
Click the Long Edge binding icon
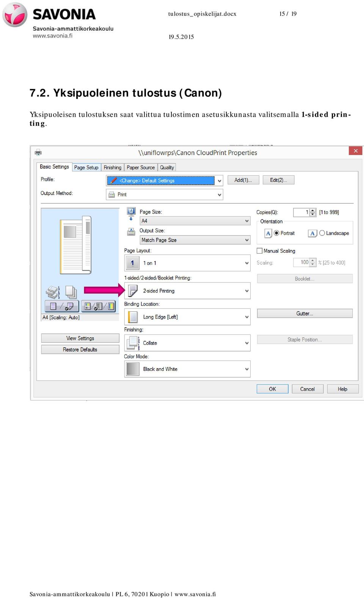coord(133,317)
